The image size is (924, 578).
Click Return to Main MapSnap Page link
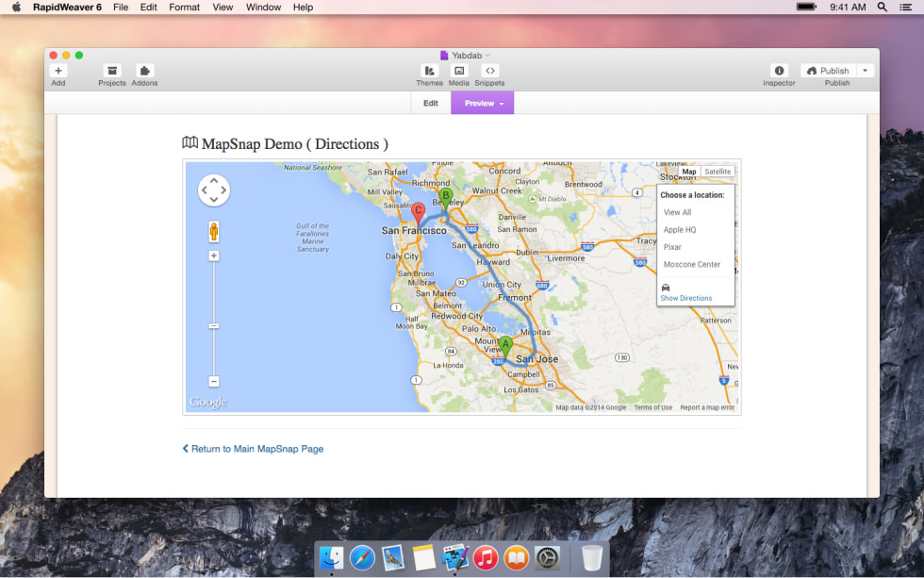[253, 449]
